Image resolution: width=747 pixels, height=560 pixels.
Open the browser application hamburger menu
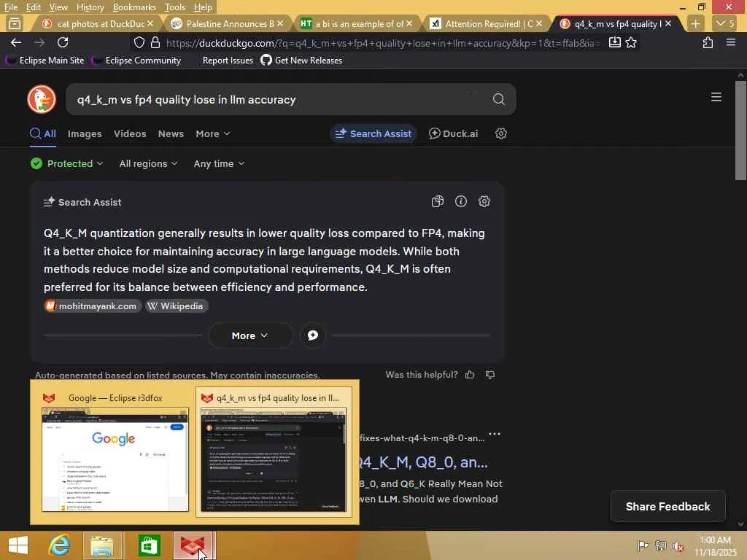[731, 42]
